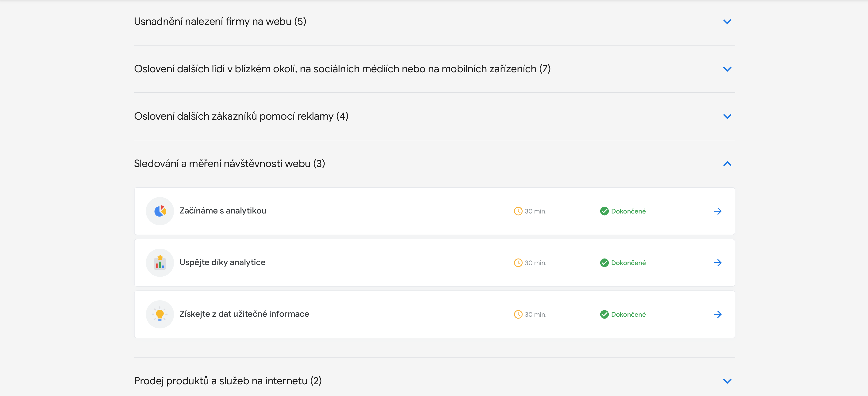Click the pie chart icon for Začínáme s analytikou
Image resolution: width=868 pixels, height=396 pixels.
click(x=160, y=211)
